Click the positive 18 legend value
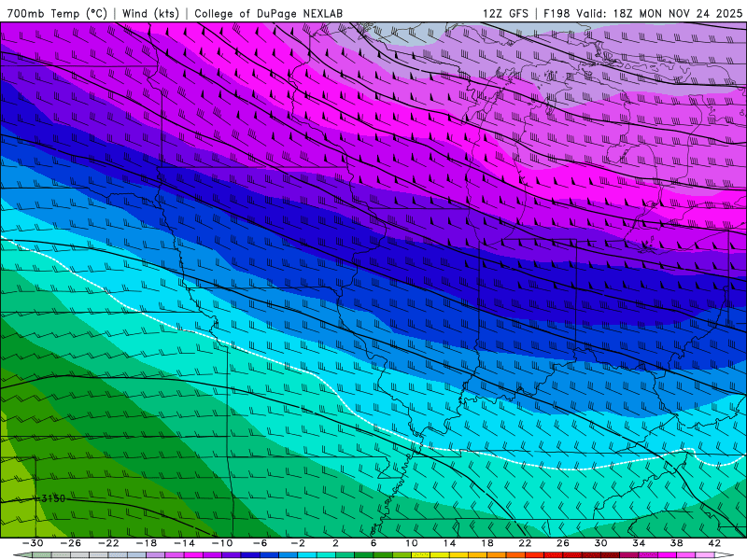Screen dimensions: 747x560 point(486,543)
